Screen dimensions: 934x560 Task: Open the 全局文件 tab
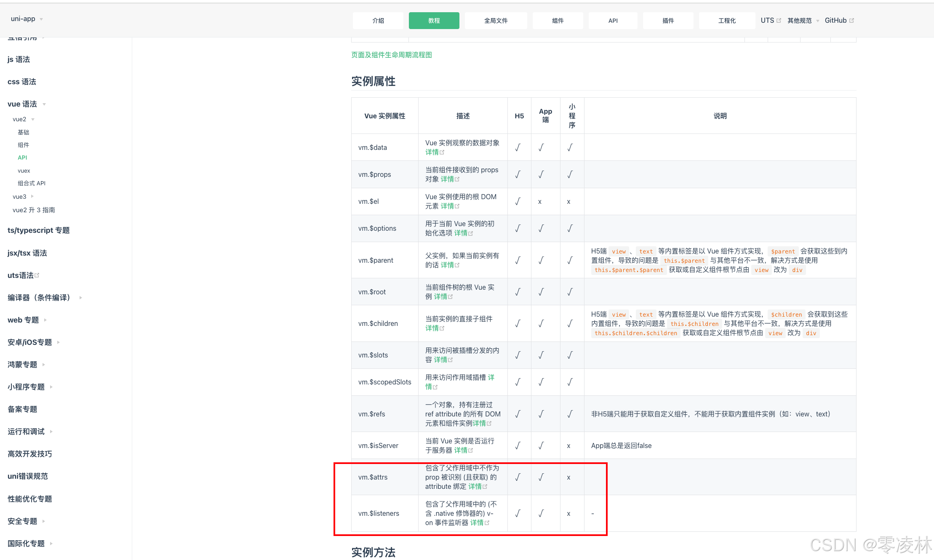click(x=496, y=21)
